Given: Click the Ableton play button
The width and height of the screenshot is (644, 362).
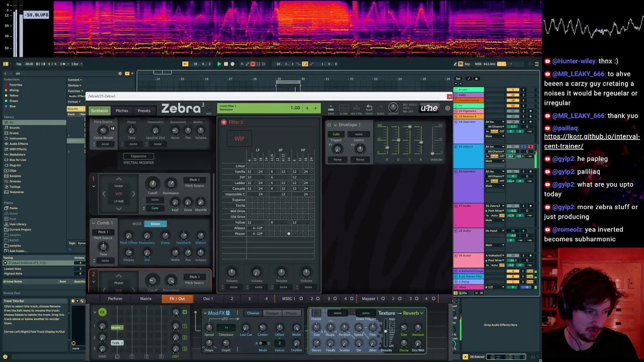Looking at the screenshot, I should [x=219, y=64].
